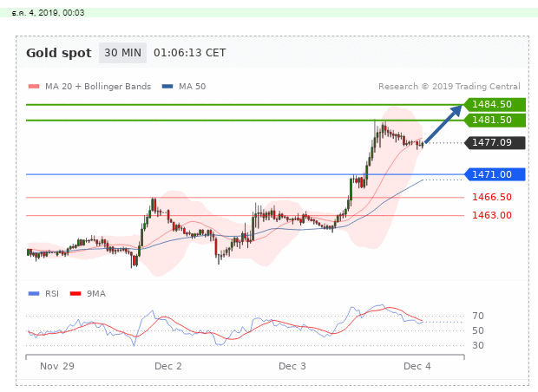Click the Dec 3 date axis label
This screenshot has width=538, height=392.
point(292,366)
